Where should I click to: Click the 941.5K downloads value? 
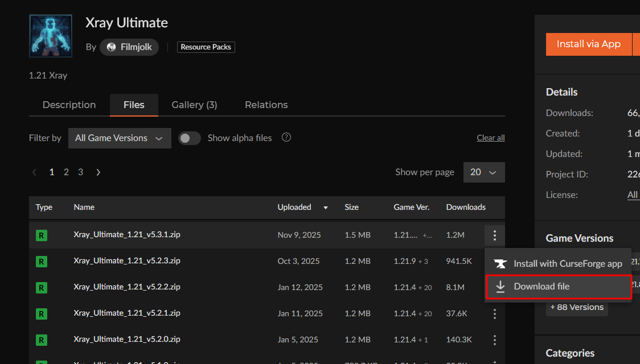point(459,261)
